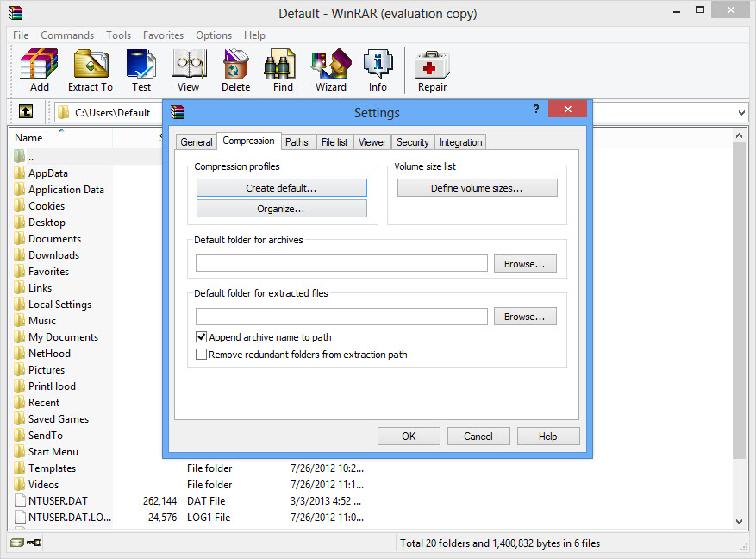This screenshot has height=559, width=756.
Task: Switch to the Integration tab
Action: pyautogui.click(x=460, y=142)
